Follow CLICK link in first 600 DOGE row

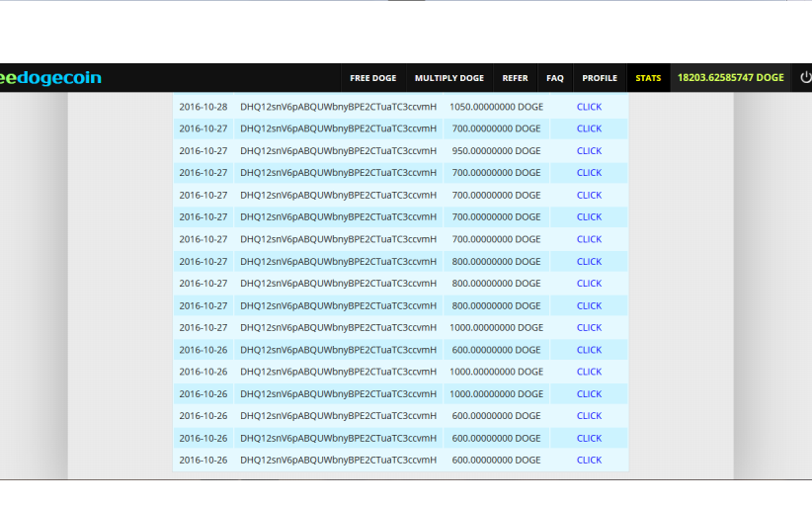589,350
